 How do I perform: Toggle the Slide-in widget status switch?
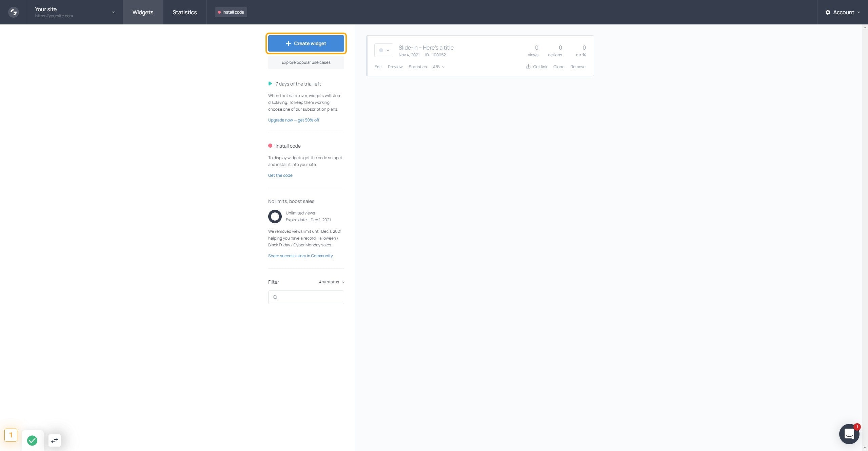(383, 50)
